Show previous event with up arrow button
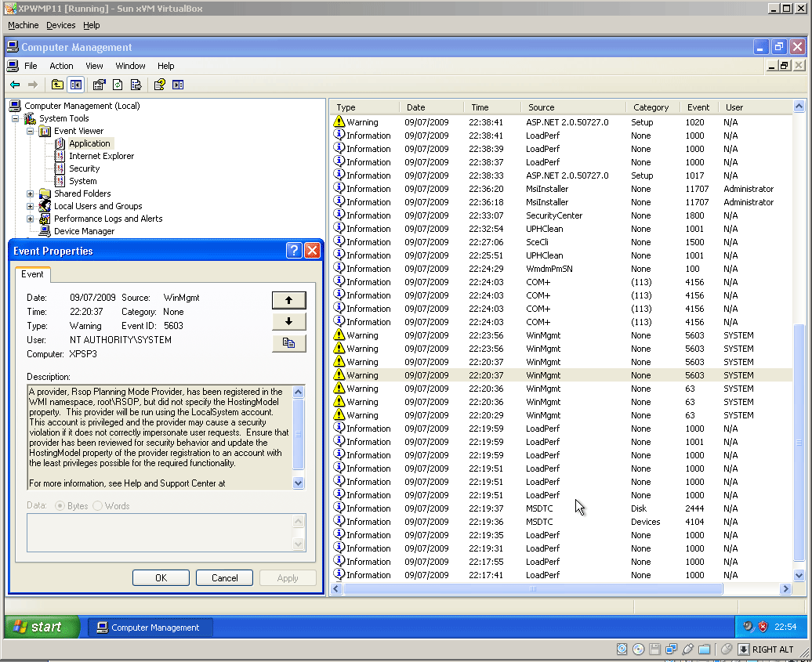 288,300
